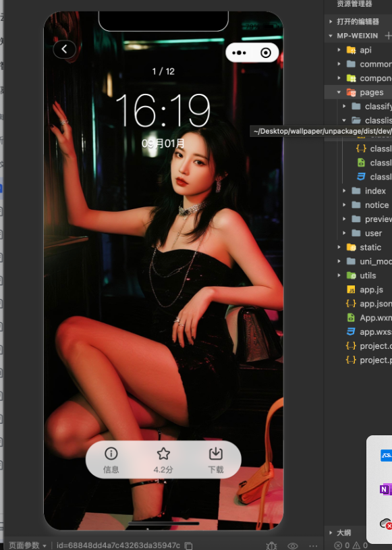This screenshot has height=550, width=392.
Task: Open the app.wxss file
Action: (358, 332)
